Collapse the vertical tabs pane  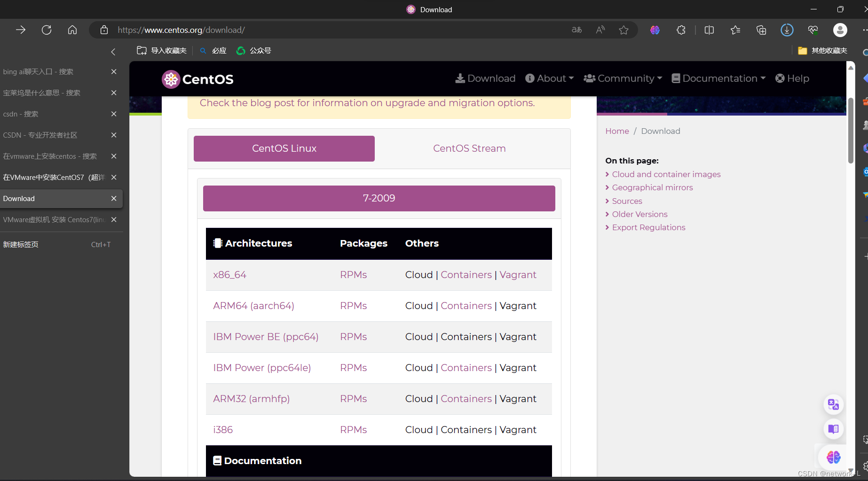tap(113, 52)
